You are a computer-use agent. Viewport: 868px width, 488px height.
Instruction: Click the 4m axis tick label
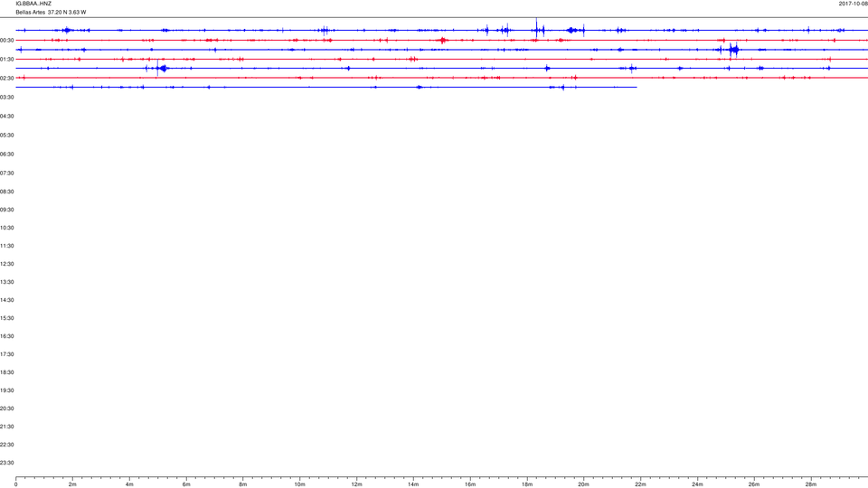pos(129,484)
